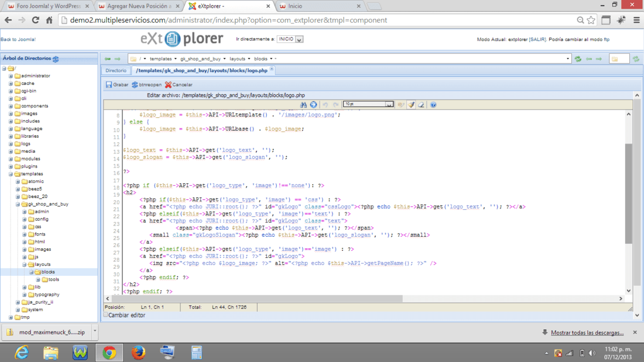Go to the Chrome home page icon
644x362 pixels.
tap(49, 20)
